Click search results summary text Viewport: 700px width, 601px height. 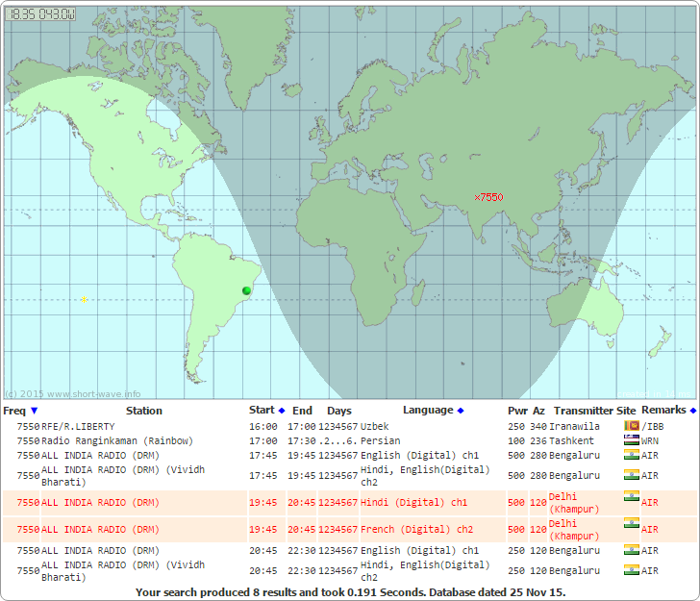[x=350, y=592]
